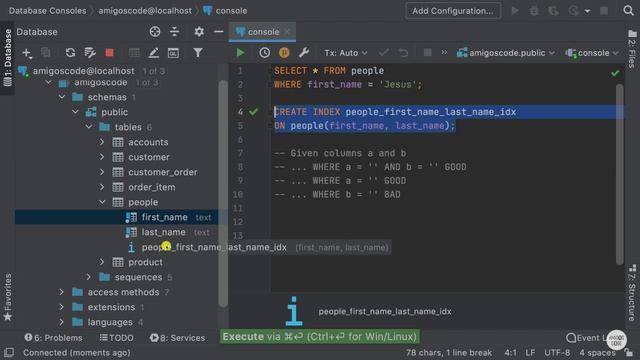Click Database Consoles breadcrumb
The width and height of the screenshot is (640, 360).
[x=47, y=11]
